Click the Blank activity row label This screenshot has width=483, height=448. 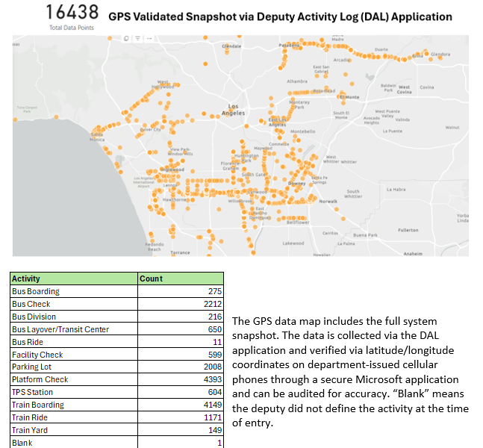[x=22, y=443]
